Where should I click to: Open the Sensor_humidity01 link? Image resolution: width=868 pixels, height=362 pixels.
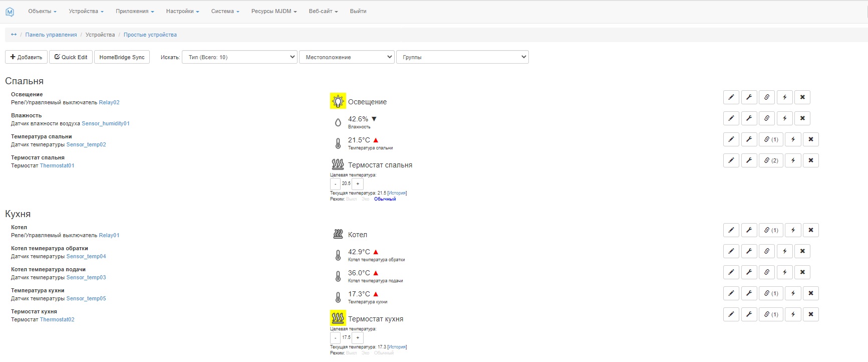[106, 123]
